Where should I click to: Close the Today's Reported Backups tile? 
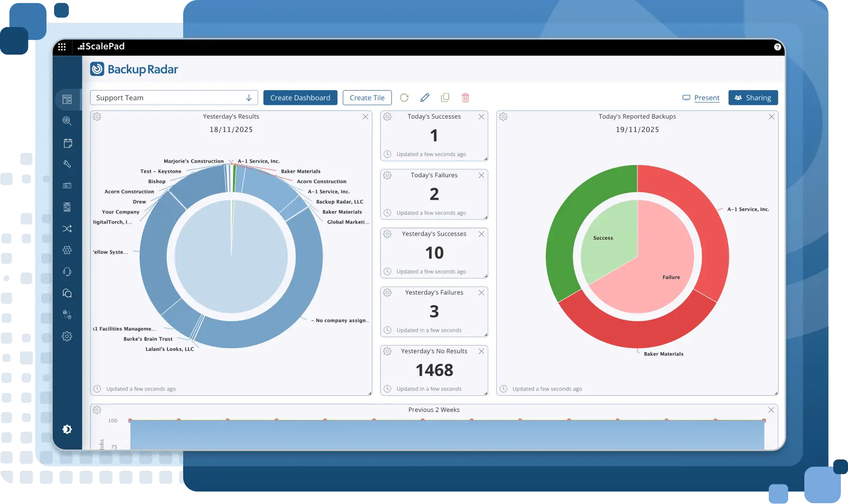pos(772,117)
